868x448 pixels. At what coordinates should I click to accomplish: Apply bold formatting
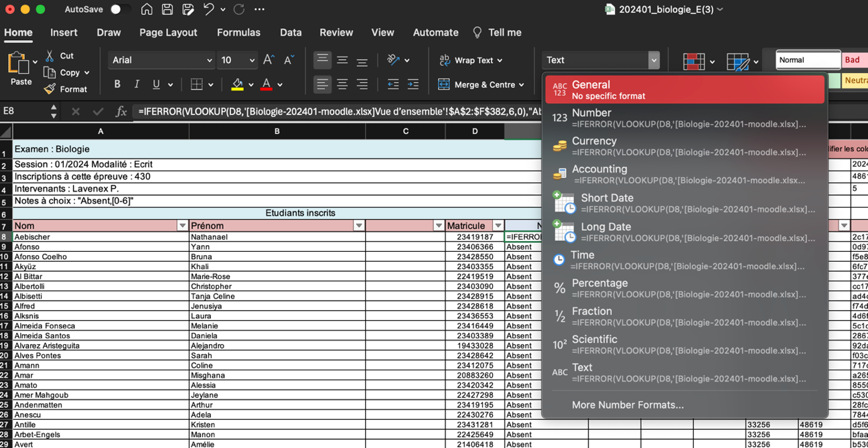tap(117, 84)
